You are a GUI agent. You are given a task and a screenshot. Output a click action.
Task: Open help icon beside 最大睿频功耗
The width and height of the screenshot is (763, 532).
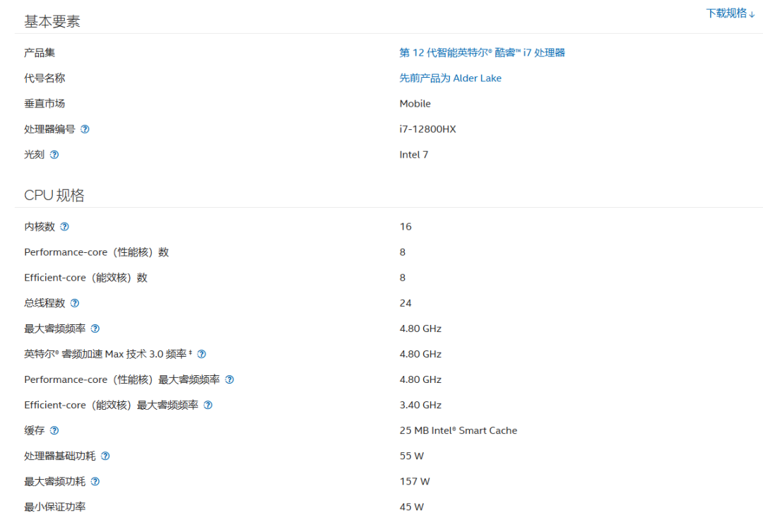pos(95,481)
